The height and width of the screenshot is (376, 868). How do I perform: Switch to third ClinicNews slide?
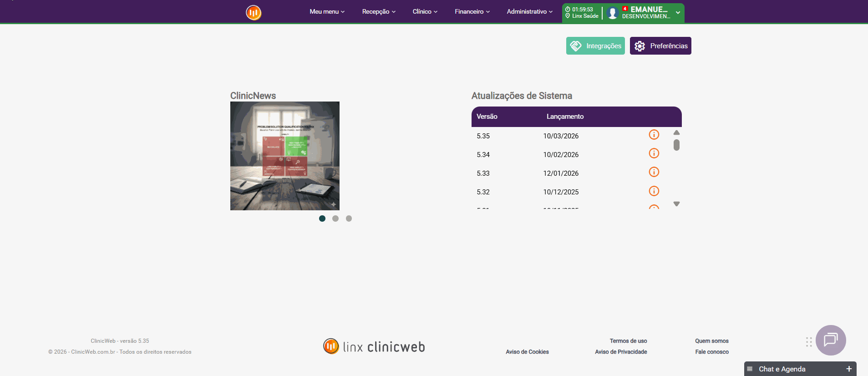coord(349,218)
